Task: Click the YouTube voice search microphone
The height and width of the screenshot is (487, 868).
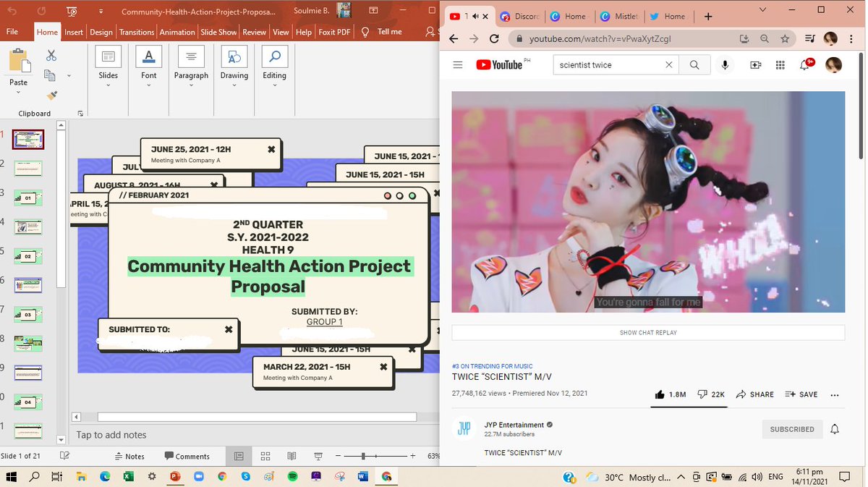Action: [725, 65]
